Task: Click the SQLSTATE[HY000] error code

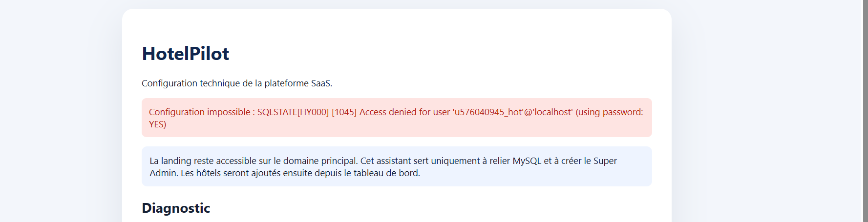Action: pos(293,112)
